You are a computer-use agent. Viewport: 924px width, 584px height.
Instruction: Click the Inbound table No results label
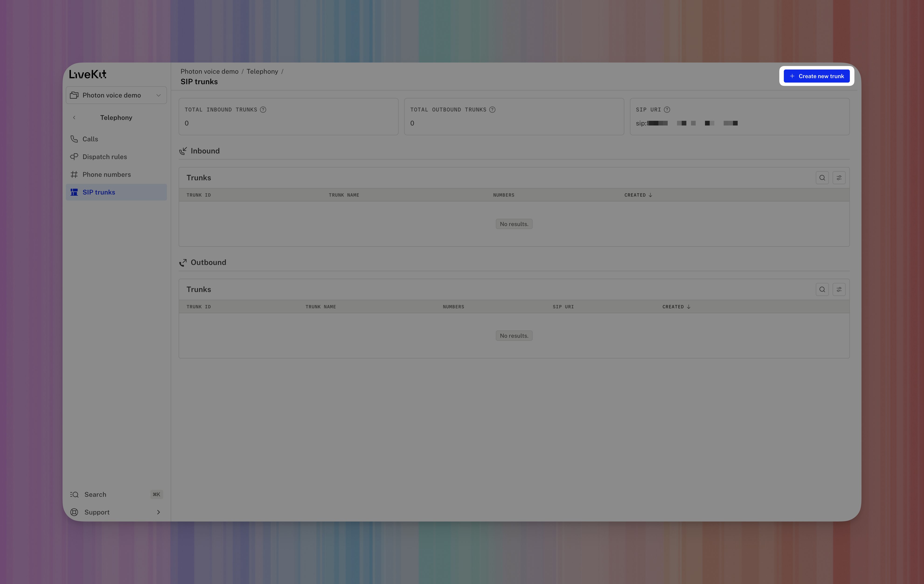(x=514, y=224)
